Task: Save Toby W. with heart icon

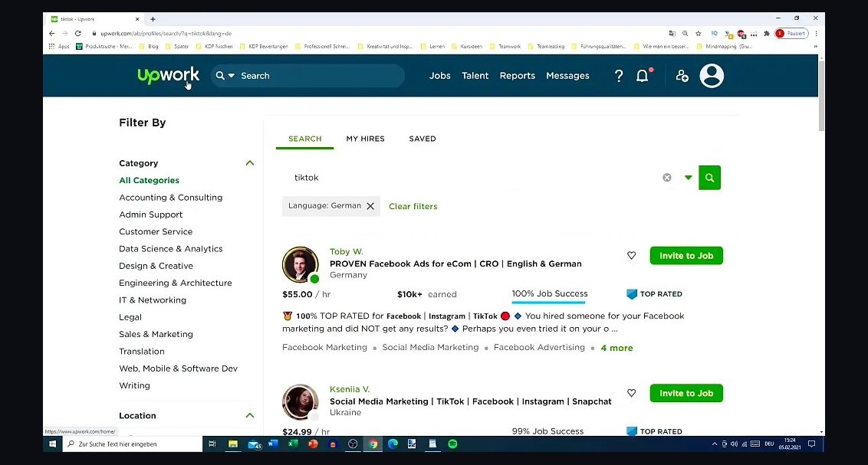Action: 632,255
